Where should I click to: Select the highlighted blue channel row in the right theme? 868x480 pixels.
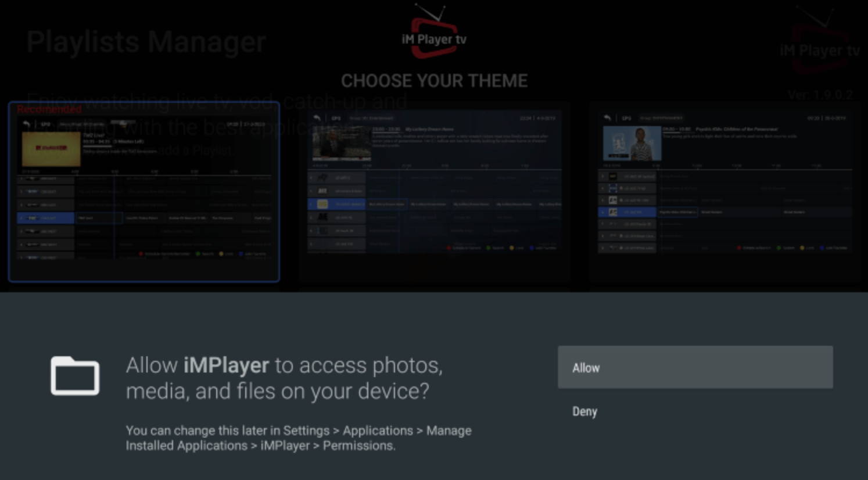pos(627,212)
